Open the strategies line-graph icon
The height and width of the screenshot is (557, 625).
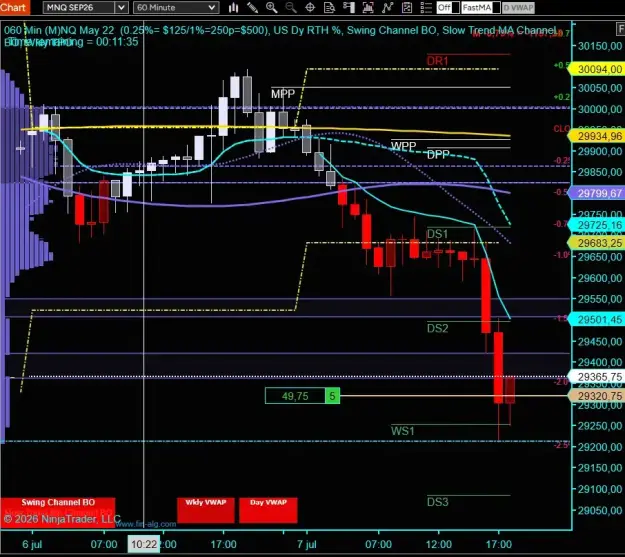(387, 8)
